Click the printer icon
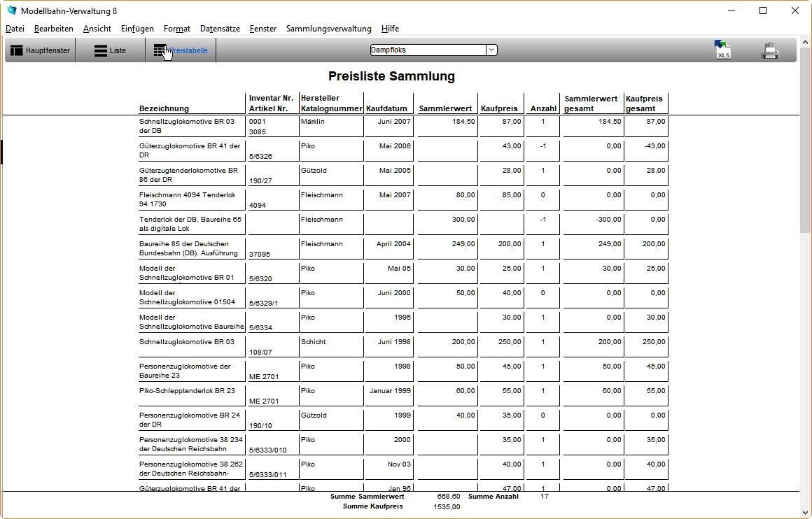Image resolution: width=812 pixels, height=519 pixels. (770, 50)
